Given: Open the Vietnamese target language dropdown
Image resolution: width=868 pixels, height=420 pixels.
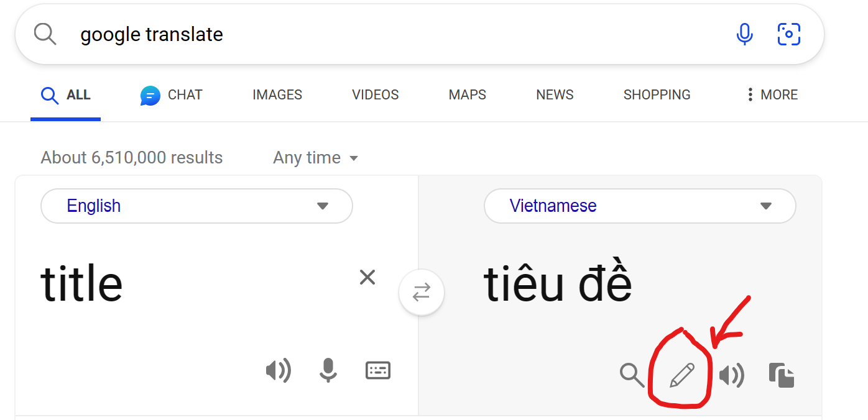Looking at the screenshot, I should tap(640, 206).
